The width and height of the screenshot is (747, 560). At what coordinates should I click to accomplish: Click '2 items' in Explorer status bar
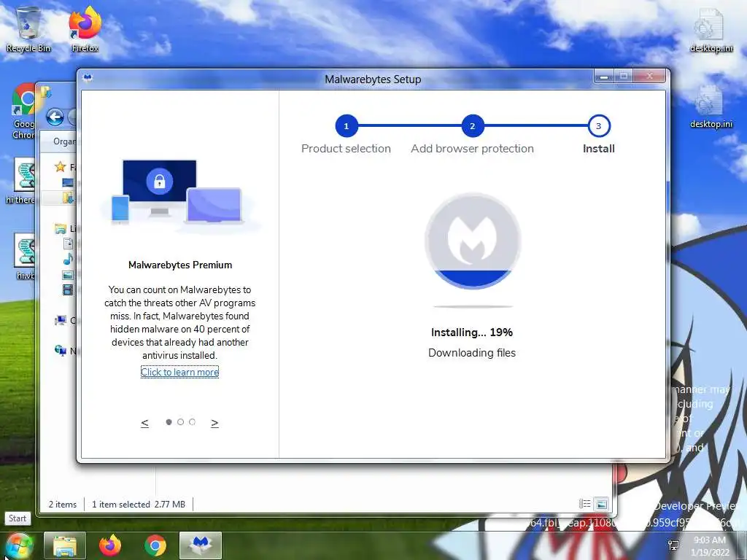(x=63, y=505)
